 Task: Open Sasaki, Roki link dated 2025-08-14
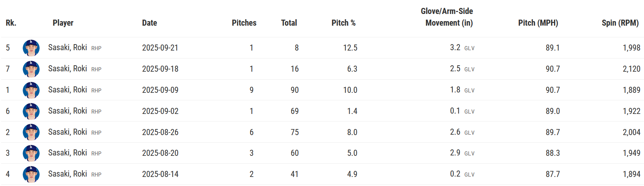click(68, 174)
